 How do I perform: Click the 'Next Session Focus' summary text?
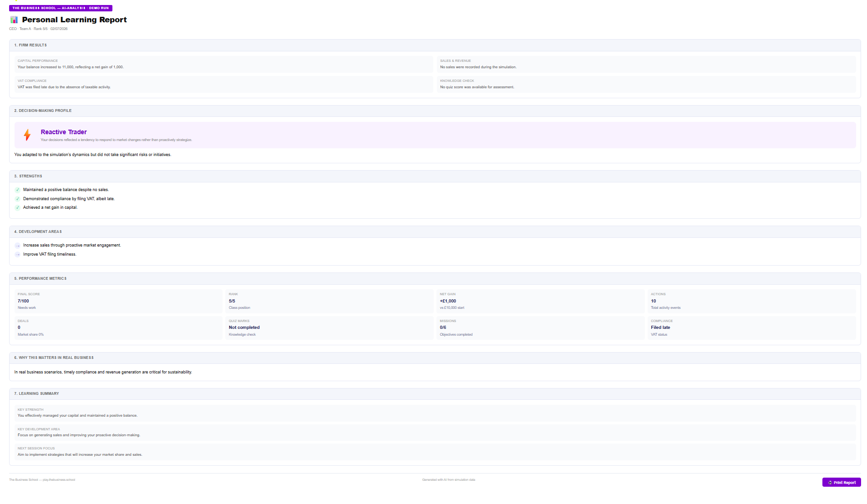click(x=80, y=454)
